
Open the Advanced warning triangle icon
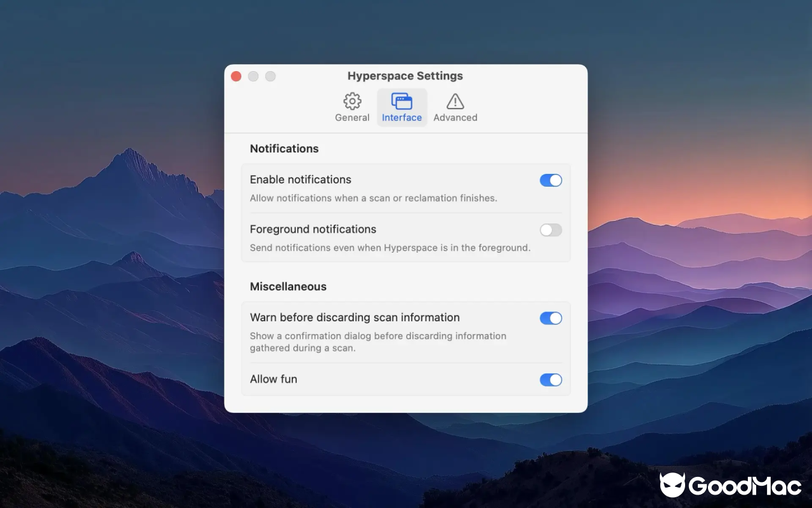click(455, 101)
